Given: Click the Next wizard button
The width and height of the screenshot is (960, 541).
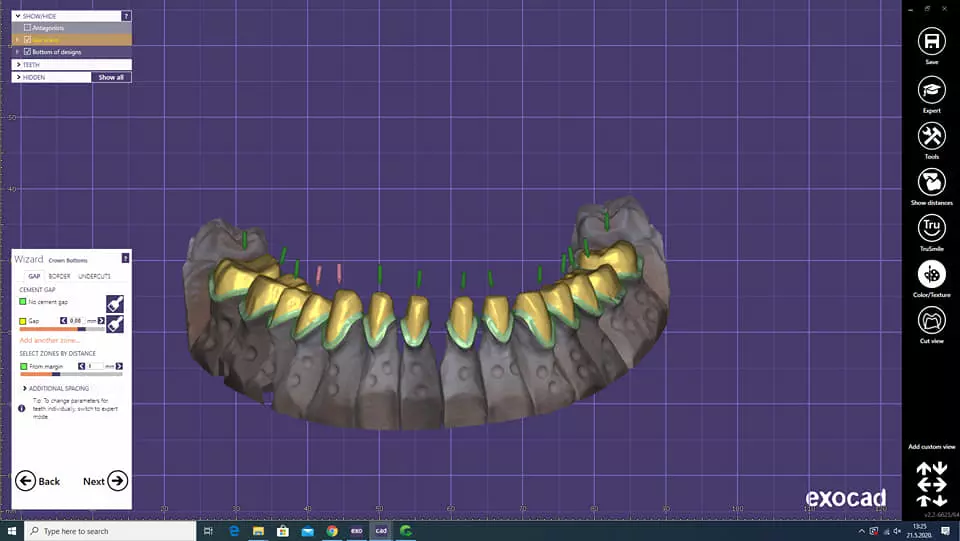Looking at the screenshot, I should tap(105, 481).
